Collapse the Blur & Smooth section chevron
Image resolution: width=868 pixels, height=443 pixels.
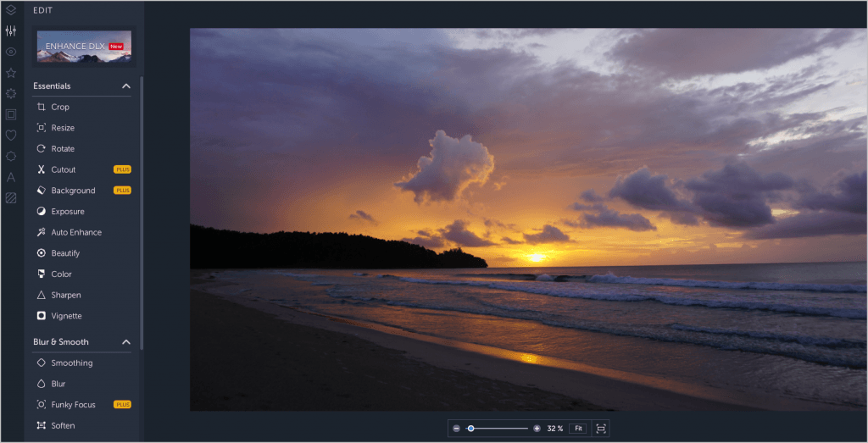click(x=126, y=342)
